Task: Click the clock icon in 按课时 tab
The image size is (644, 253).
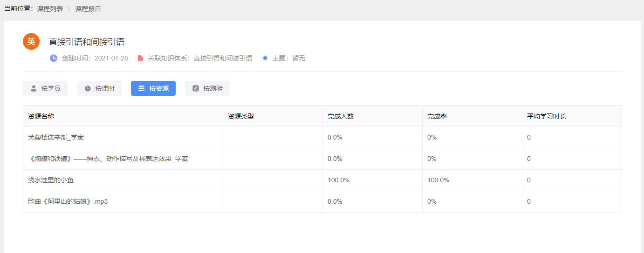Action: click(88, 88)
